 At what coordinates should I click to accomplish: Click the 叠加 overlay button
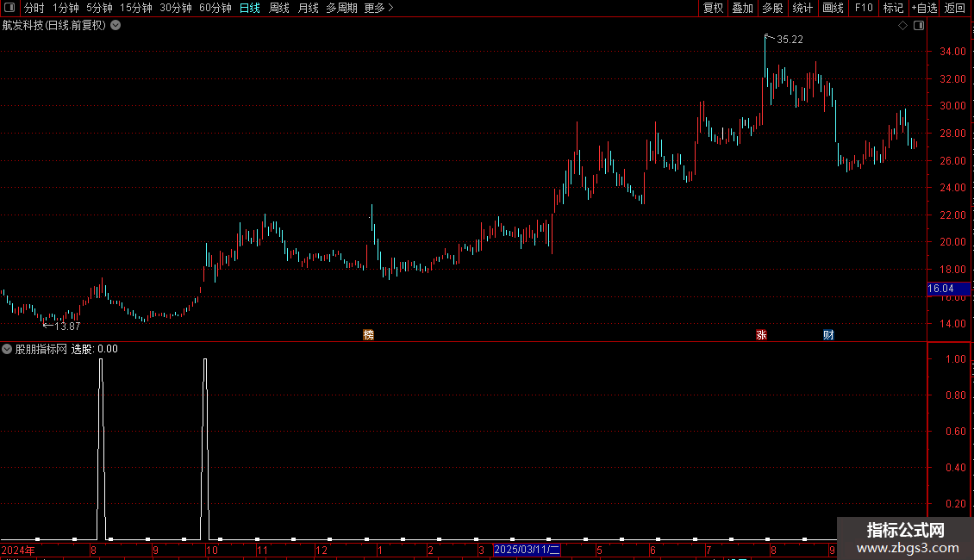(x=742, y=8)
